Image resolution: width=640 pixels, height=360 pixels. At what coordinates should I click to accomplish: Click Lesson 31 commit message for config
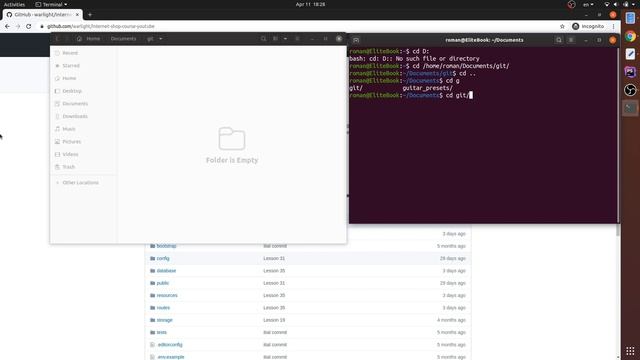click(x=274, y=258)
